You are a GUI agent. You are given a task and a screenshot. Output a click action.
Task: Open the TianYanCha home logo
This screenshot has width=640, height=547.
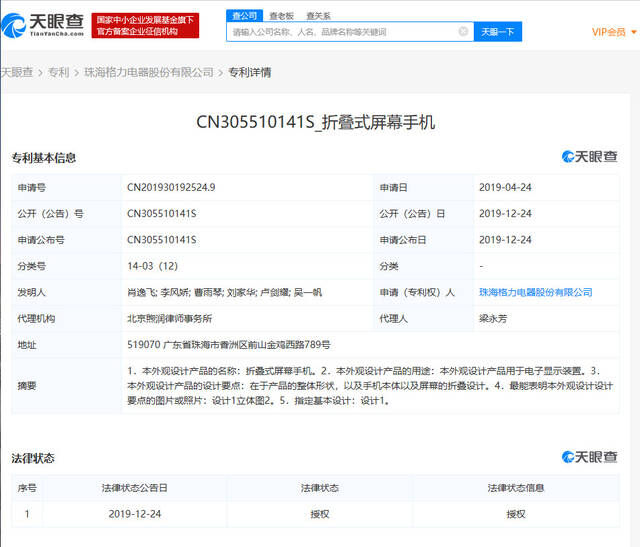pos(43,25)
